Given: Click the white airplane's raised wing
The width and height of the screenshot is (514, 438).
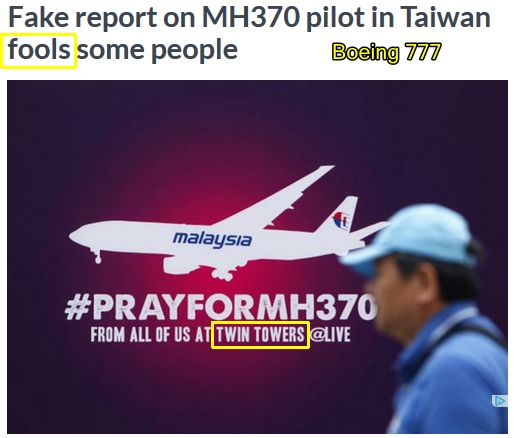Looking at the screenshot, I should coord(275,196).
